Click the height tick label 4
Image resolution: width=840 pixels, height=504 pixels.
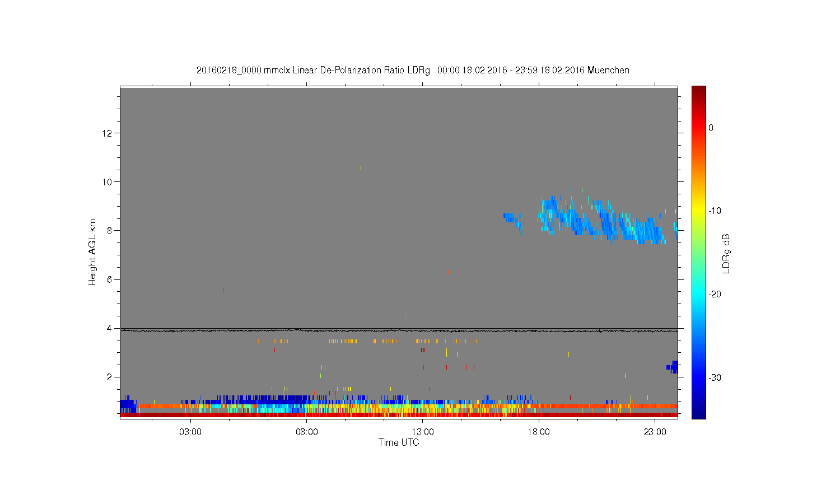tap(110, 328)
